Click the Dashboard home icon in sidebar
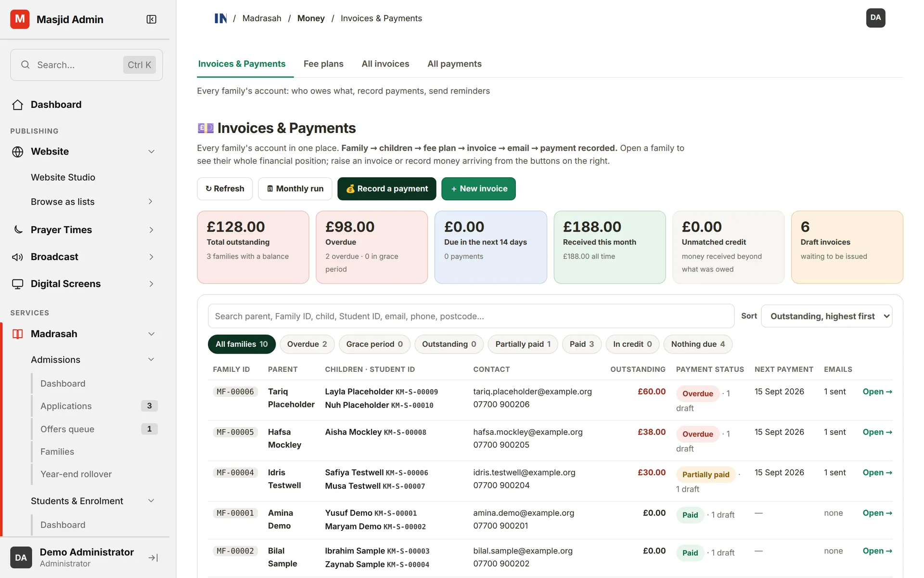 (x=18, y=105)
